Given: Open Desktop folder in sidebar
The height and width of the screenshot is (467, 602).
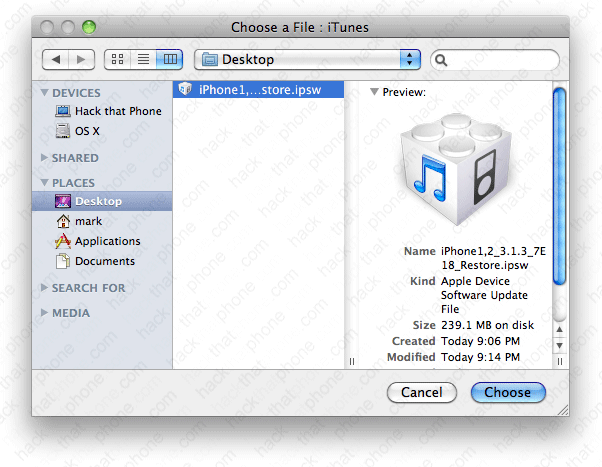Looking at the screenshot, I should coord(98,201).
